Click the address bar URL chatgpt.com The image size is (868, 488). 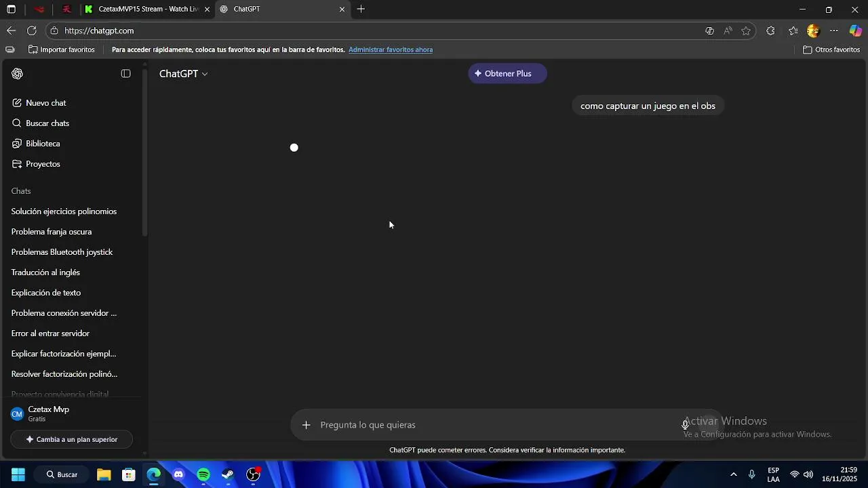(x=99, y=30)
